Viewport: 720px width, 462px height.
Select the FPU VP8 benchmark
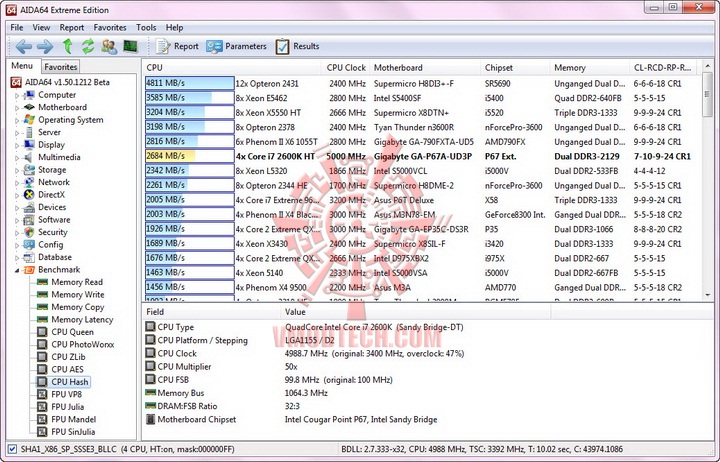(x=66, y=394)
